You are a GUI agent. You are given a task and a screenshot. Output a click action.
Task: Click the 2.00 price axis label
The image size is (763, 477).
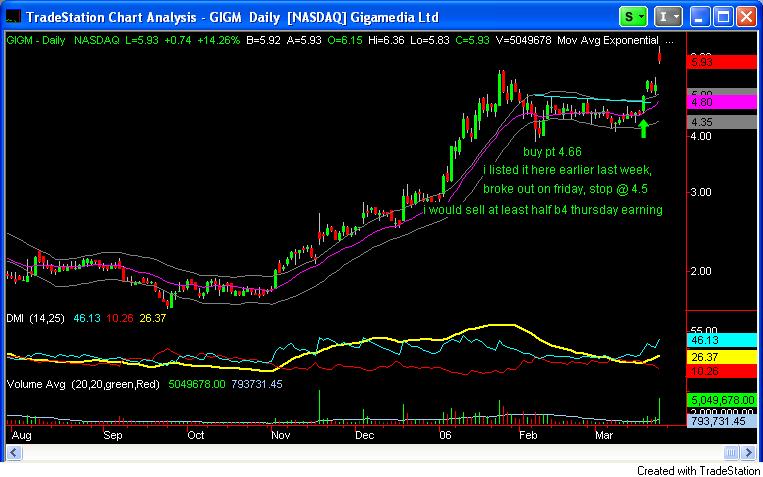[701, 271]
